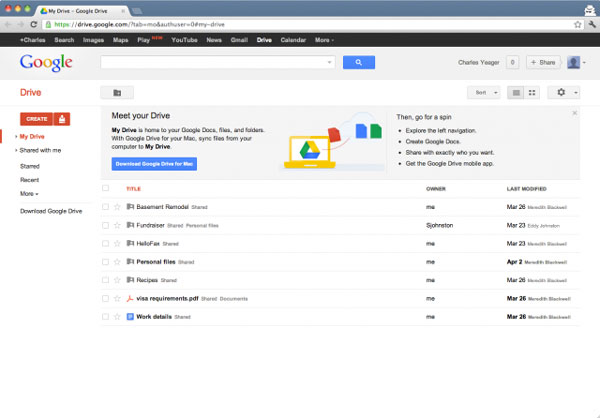This screenshot has height=418, width=600.
Task: Star the Personal files folder
Action: 117,262
